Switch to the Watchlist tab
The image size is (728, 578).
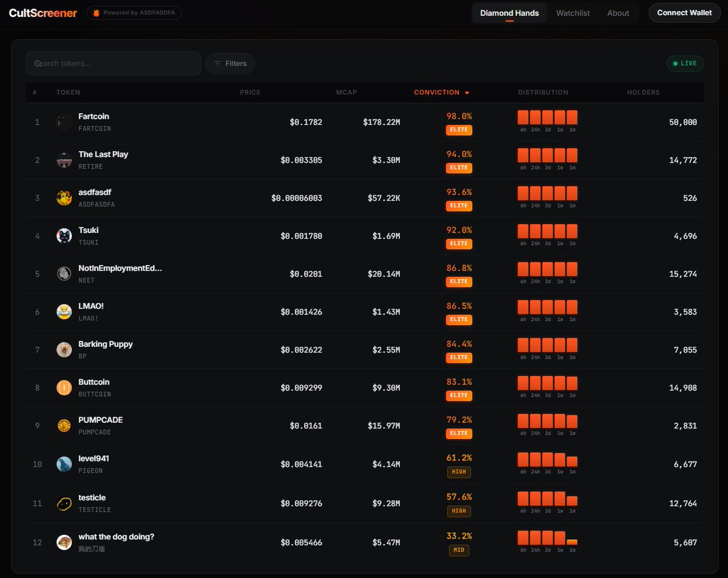(x=573, y=13)
